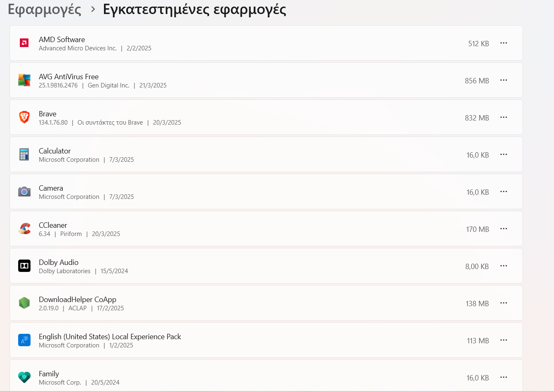Open more options for AMD Software
554x392 pixels.
(x=504, y=43)
